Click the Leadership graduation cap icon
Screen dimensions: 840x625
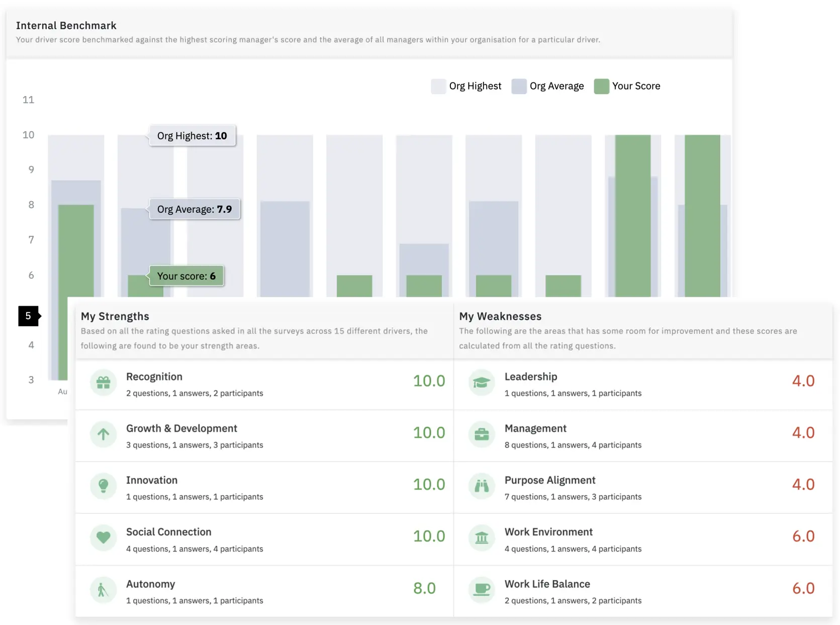482,383
